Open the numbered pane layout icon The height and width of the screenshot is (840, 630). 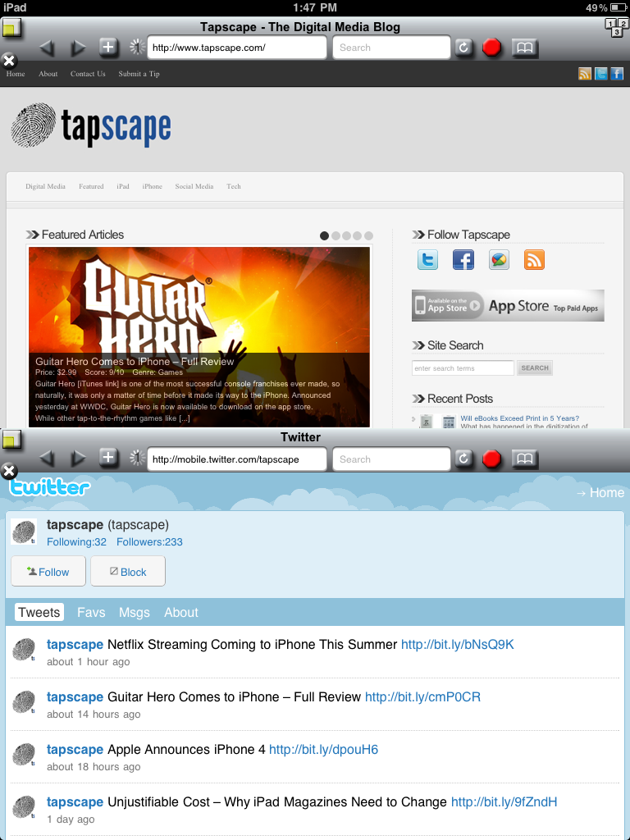point(615,28)
